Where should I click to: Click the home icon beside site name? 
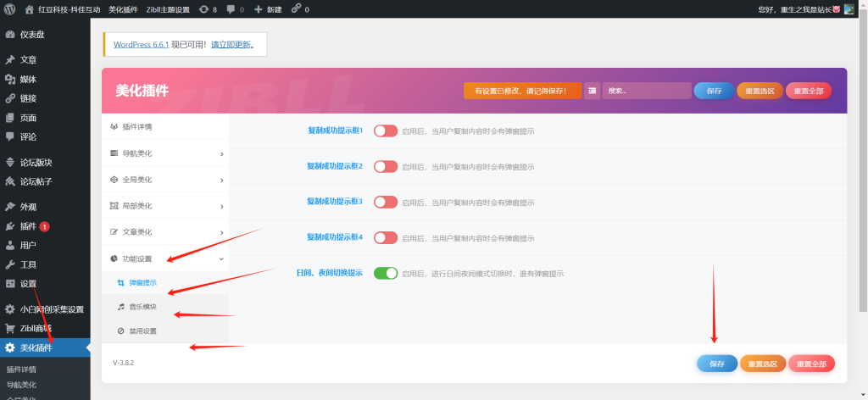30,8
